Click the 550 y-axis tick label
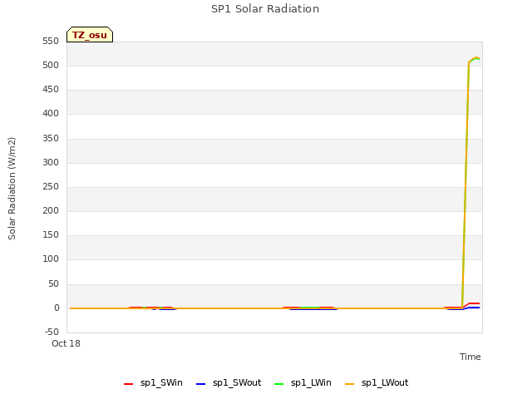The image size is (532, 399). click(x=51, y=42)
